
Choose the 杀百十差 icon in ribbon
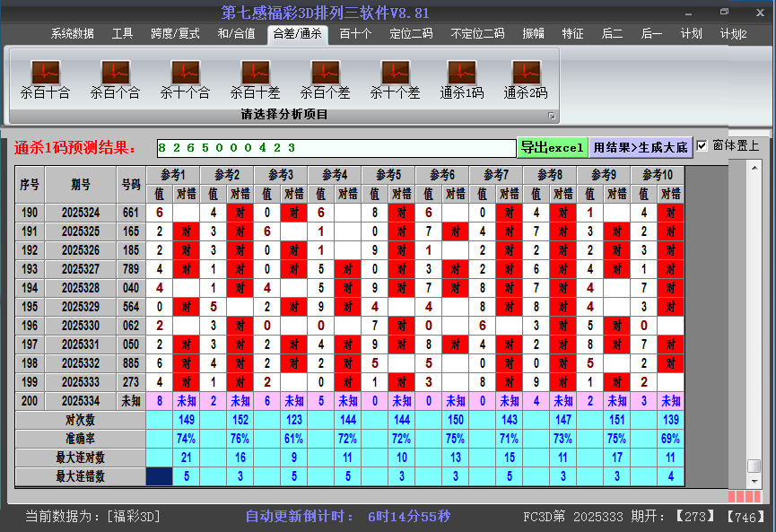(255, 74)
